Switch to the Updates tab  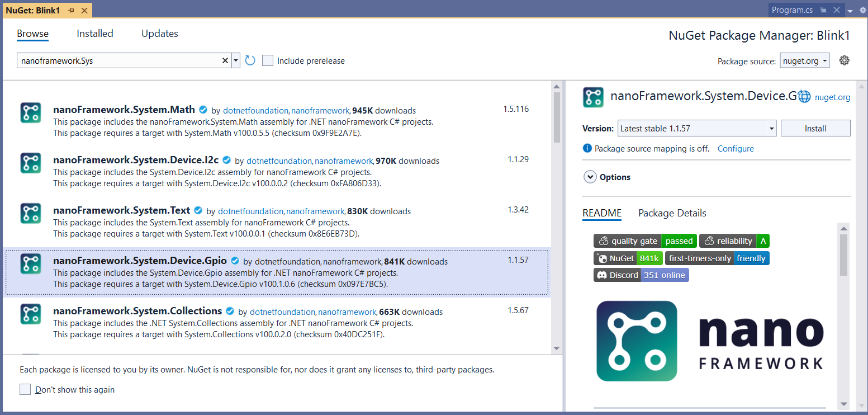pos(159,34)
